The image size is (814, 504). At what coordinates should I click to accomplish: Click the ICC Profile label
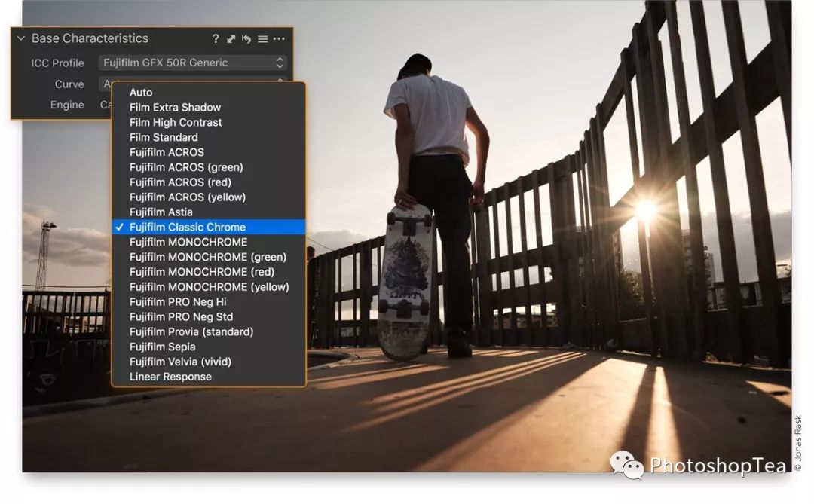(x=57, y=63)
